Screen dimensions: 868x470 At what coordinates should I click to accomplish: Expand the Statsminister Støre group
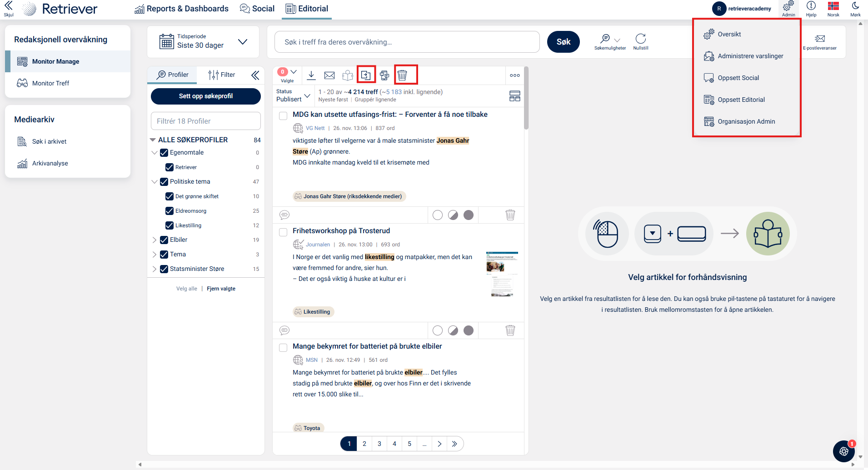155,269
